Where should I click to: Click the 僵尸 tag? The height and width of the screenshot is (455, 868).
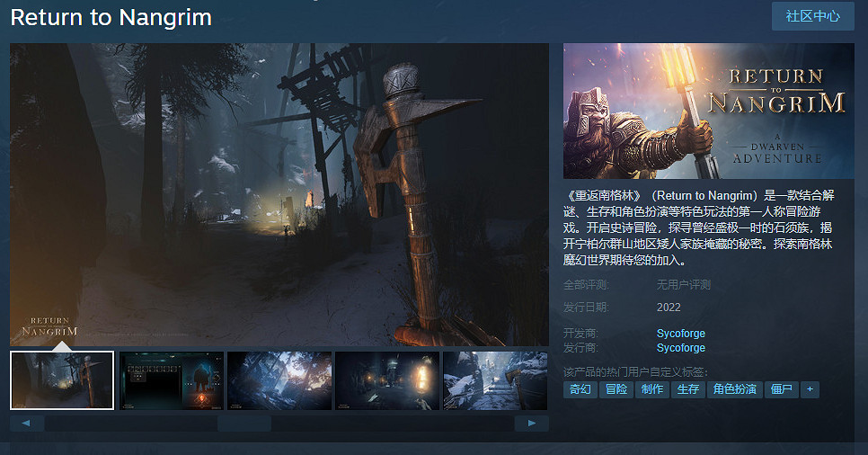tap(782, 389)
